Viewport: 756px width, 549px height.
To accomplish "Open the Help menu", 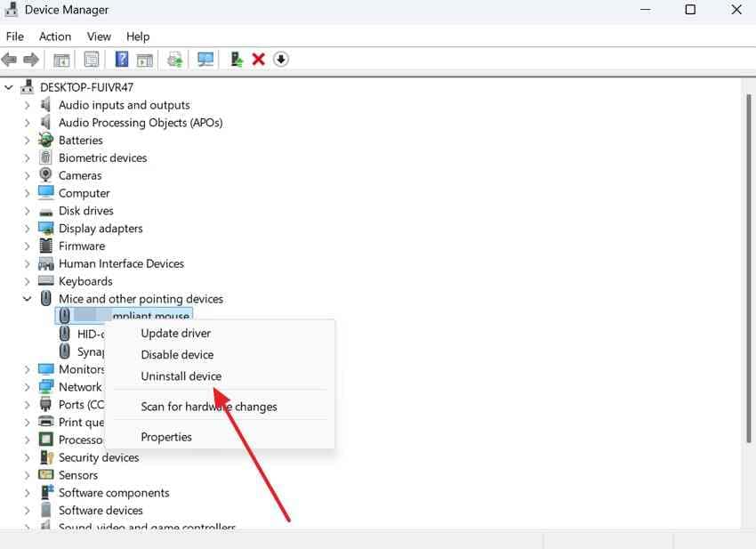I will pos(138,36).
